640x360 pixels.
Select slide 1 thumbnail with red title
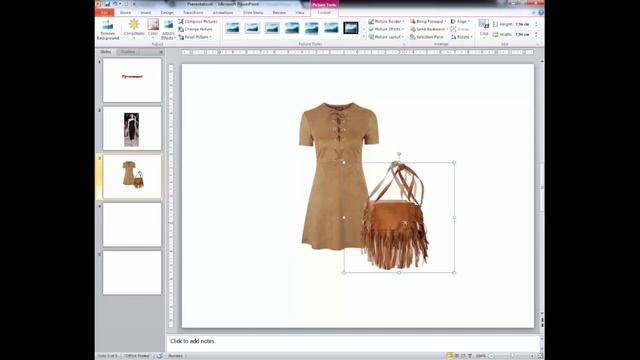pos(132,80)
